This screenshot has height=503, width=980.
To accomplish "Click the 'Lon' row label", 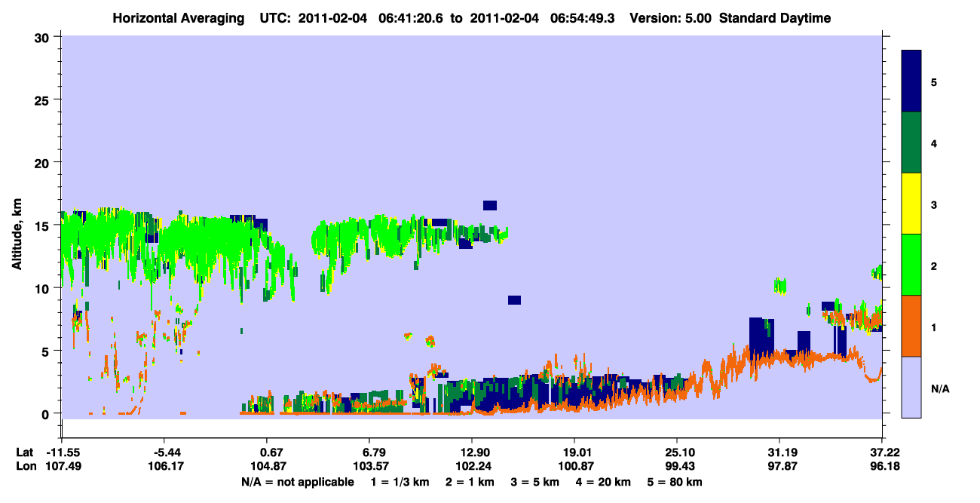I will tap(26, 466).
